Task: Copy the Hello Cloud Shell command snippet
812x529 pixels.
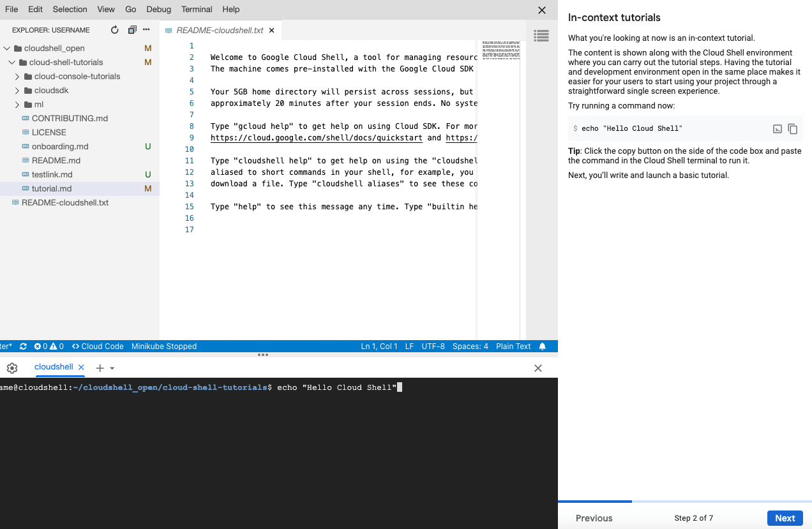Action: (x=793, y=128)
